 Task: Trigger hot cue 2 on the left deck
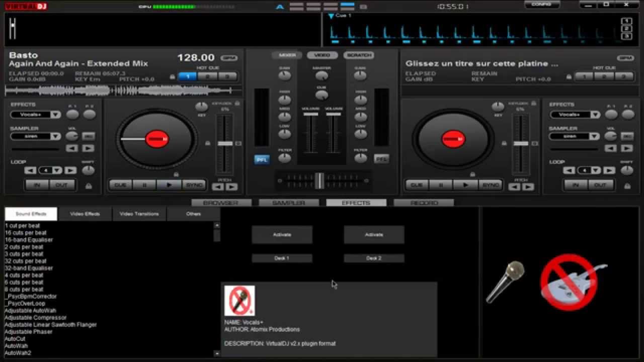click(207, 77)
